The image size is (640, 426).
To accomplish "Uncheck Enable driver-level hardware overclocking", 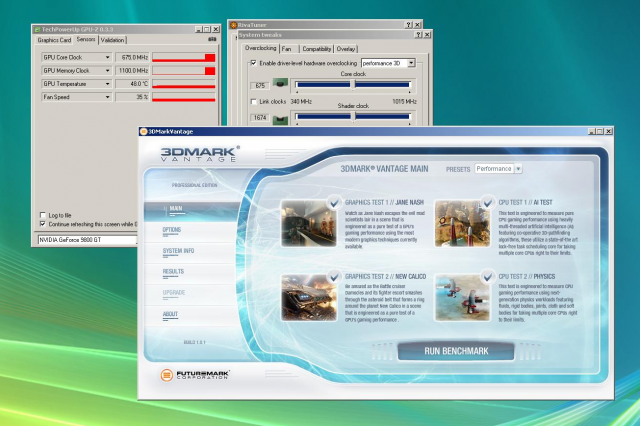I will click(253, 63).
